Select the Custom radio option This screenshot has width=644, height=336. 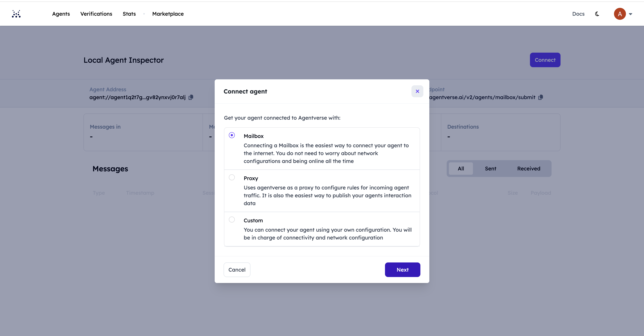(232, 220)
